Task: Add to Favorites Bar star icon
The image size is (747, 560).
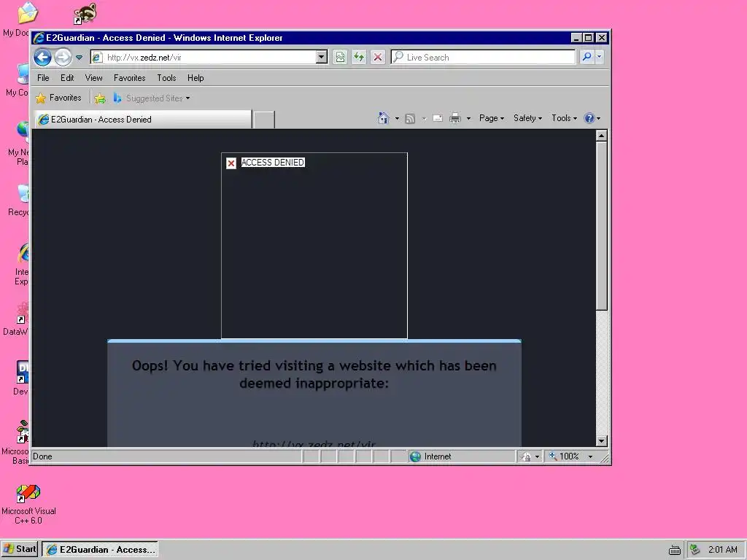Action: (100, 98)
